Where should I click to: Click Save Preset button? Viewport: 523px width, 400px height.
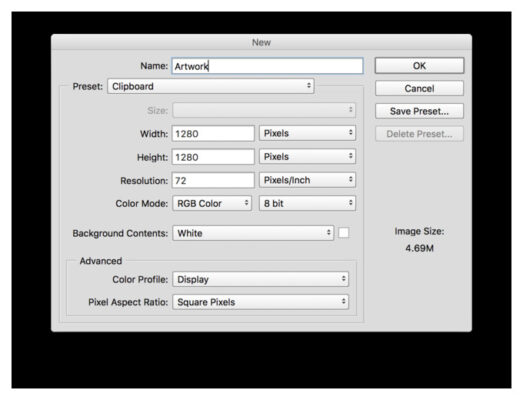(x=419, y=111)
